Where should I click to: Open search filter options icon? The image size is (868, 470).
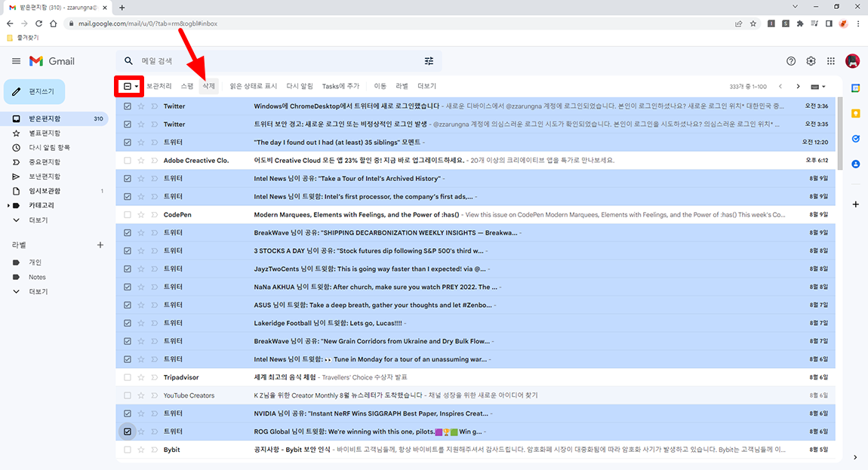(429, 61)
